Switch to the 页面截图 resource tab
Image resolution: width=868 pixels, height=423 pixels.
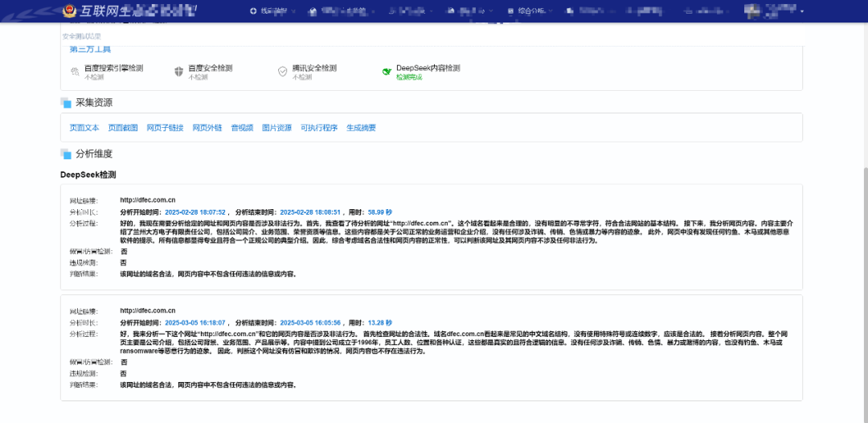click(123, 128)
